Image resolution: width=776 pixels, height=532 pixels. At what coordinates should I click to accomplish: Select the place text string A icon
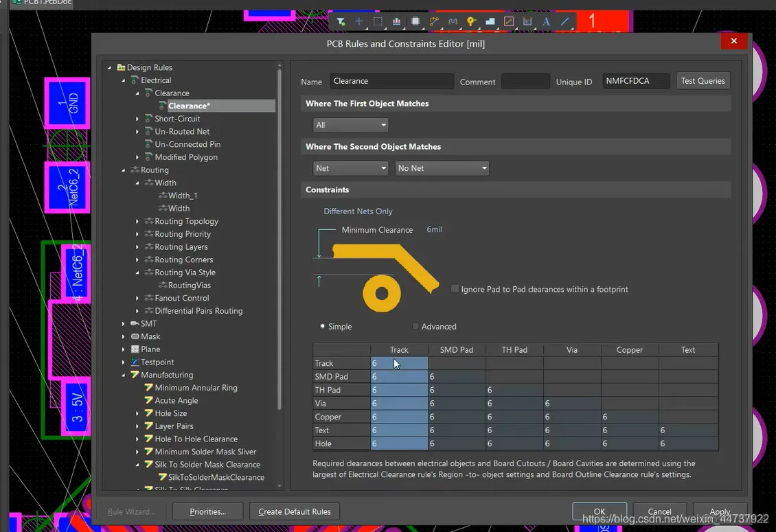(546, 21)
